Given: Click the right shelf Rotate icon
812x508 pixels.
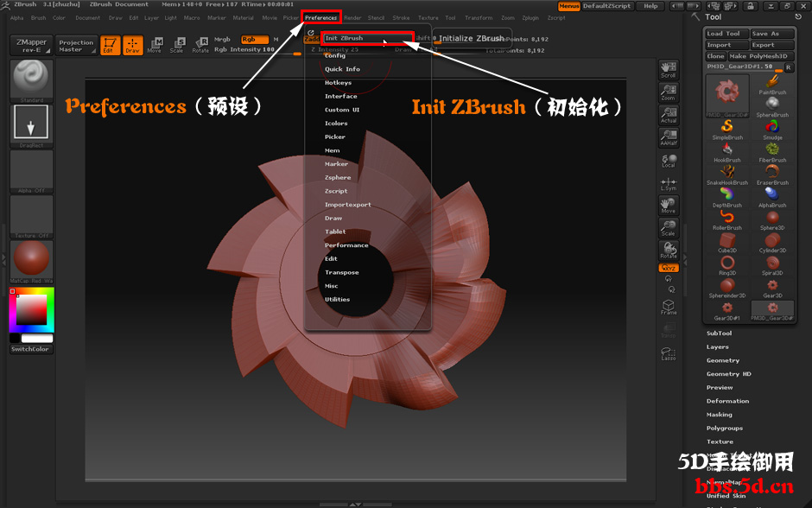Looking at the screenshot, I should point(669,251).
